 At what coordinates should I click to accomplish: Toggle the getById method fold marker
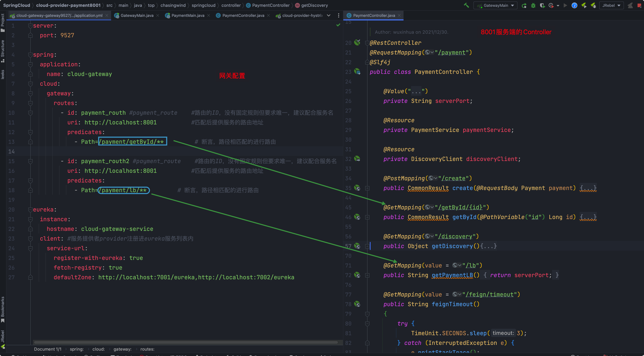367,217
